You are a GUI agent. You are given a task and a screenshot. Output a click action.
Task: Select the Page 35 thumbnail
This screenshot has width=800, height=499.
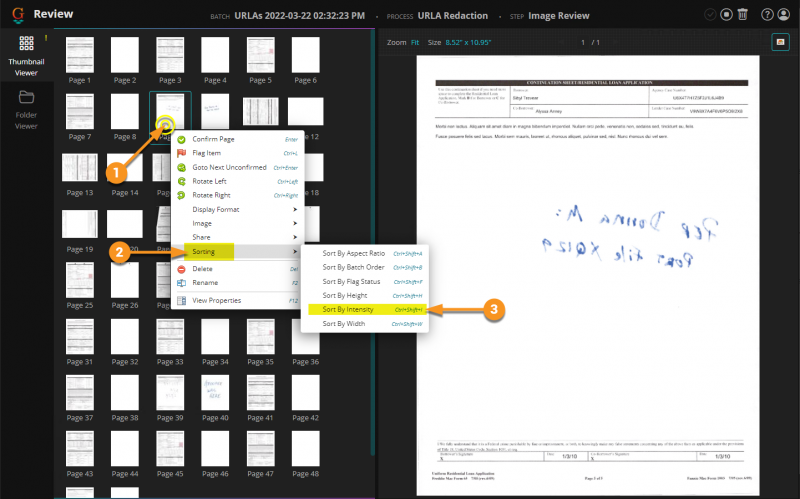(x=260, y=336)
